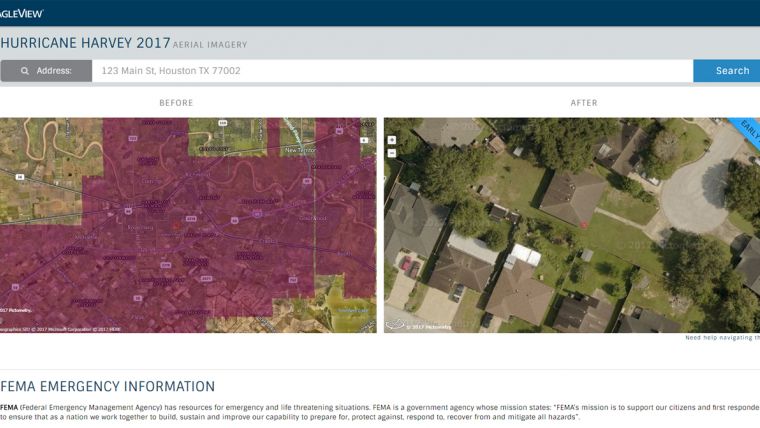This screenshot has width=760, height=428.
Task: Click the 'Address:' label
Action: (54, 71)
